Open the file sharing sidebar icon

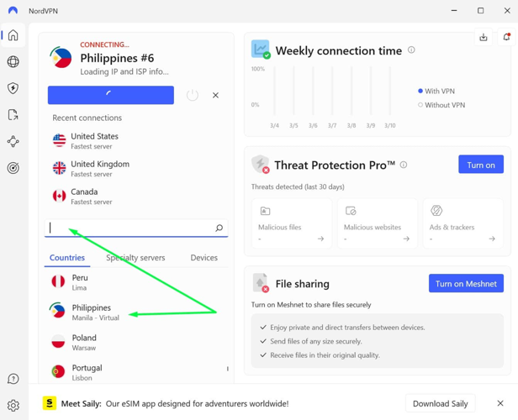13,115
